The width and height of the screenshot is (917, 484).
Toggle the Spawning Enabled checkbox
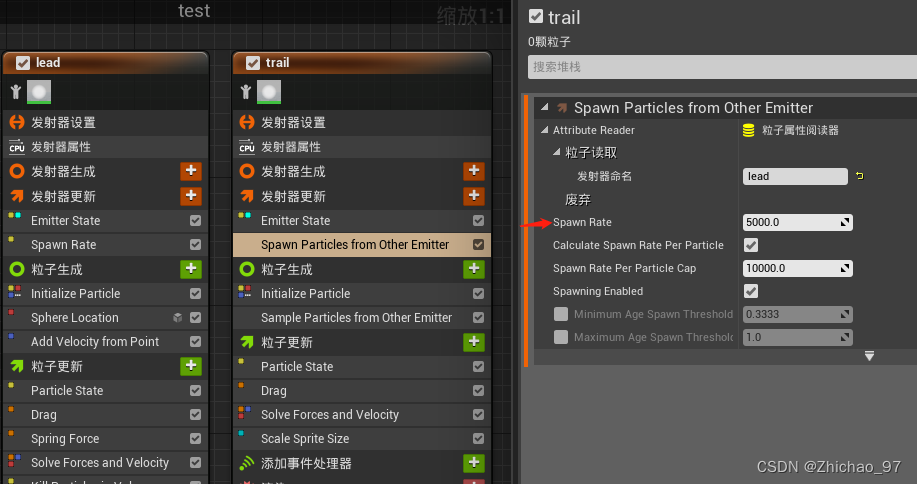[x=751, y=291]
